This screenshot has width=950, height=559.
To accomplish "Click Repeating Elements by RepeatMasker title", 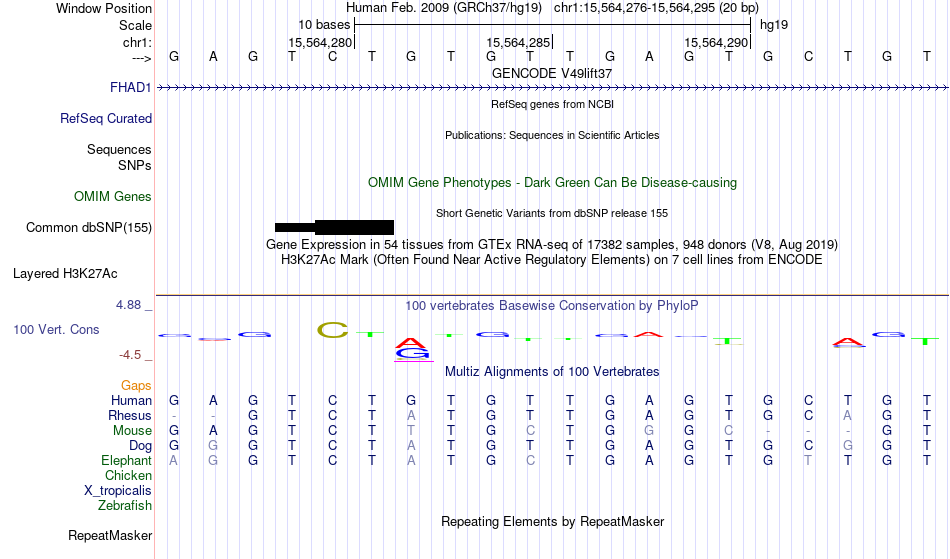I will click(552, 522).
